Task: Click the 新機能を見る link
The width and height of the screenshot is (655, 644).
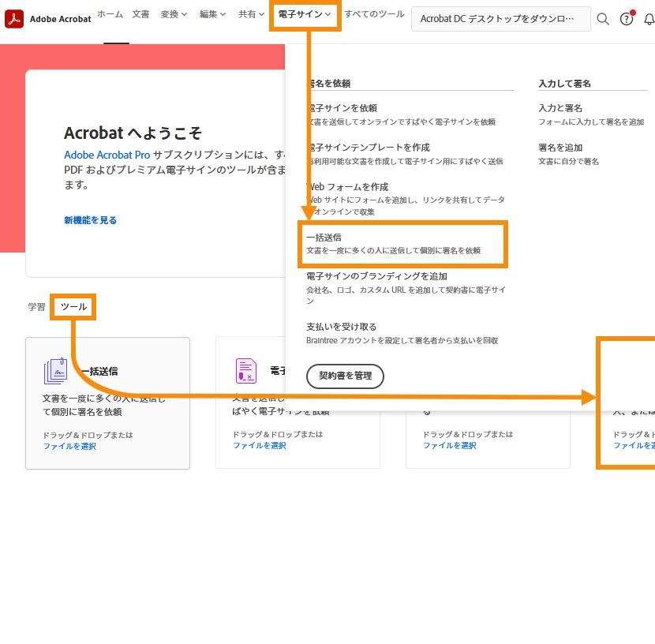Action: click(x=90, y=220)
